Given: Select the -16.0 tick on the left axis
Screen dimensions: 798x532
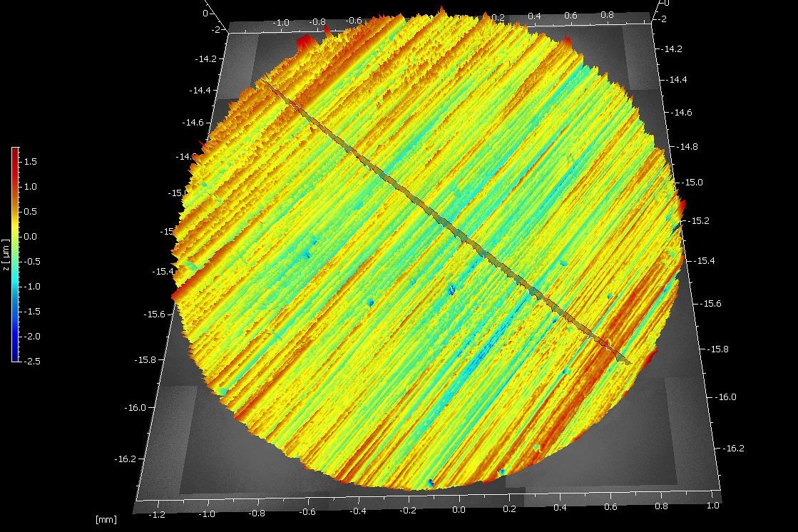Looking at the screenshot, I should pyautogui.click(x=136, y=408).
